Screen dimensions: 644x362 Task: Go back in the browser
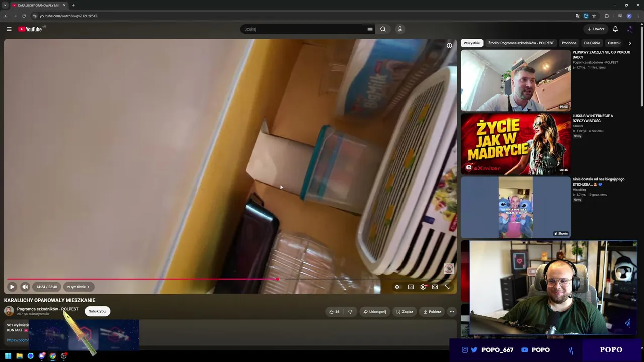pos(6,16)
